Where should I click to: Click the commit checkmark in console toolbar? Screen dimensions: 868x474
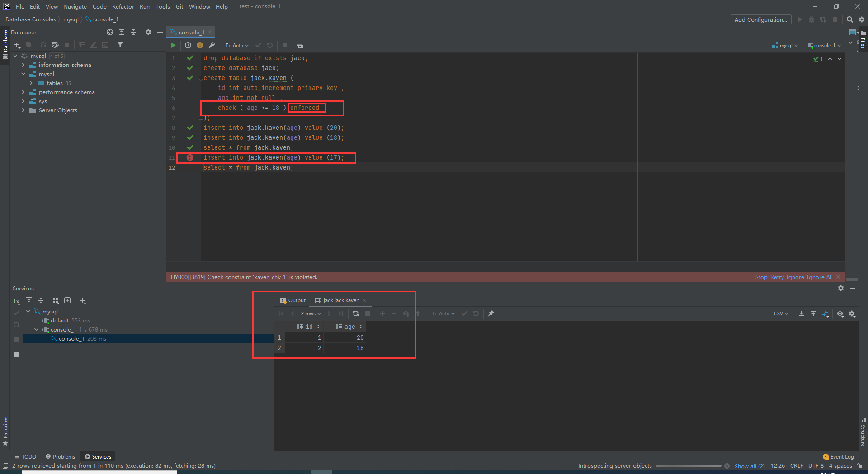[258, 45]
